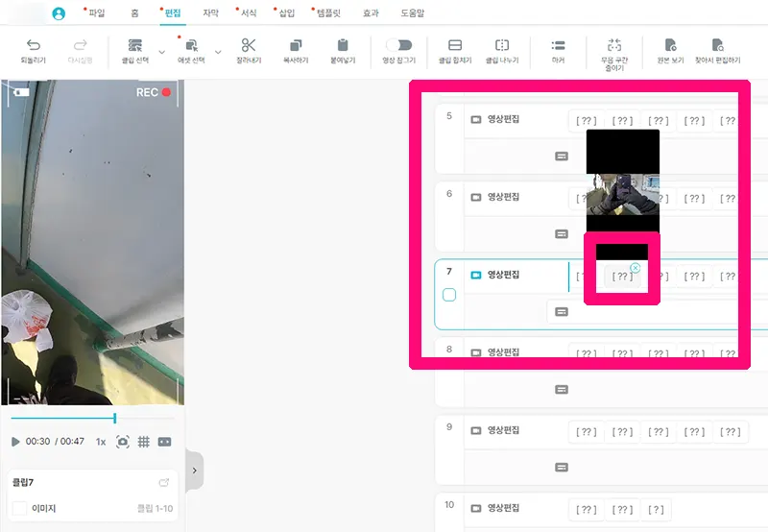This screenshot has height=532, width=768.
Task: Click the subtitle icon in clip 6
Action: pos(562,234)
